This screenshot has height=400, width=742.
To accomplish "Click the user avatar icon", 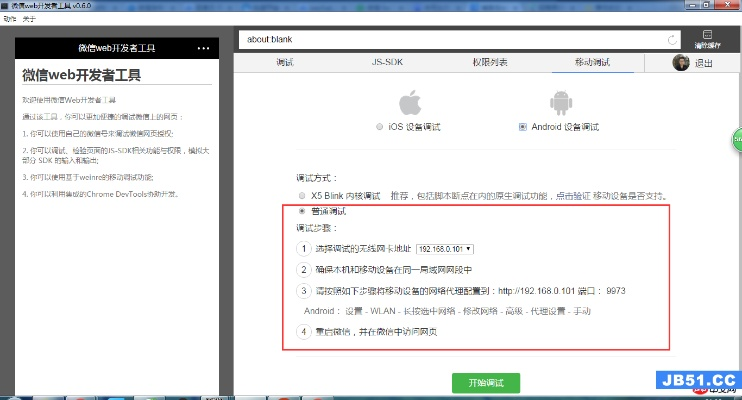I will pos(681,63).
